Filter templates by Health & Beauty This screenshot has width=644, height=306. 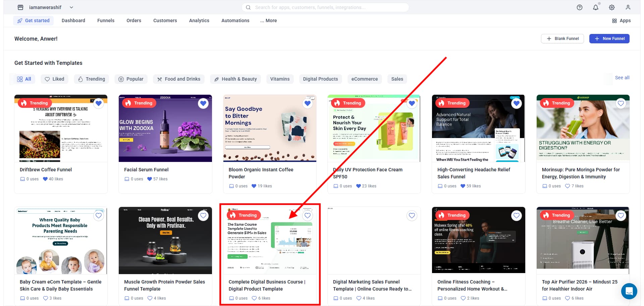click(235, 79)
